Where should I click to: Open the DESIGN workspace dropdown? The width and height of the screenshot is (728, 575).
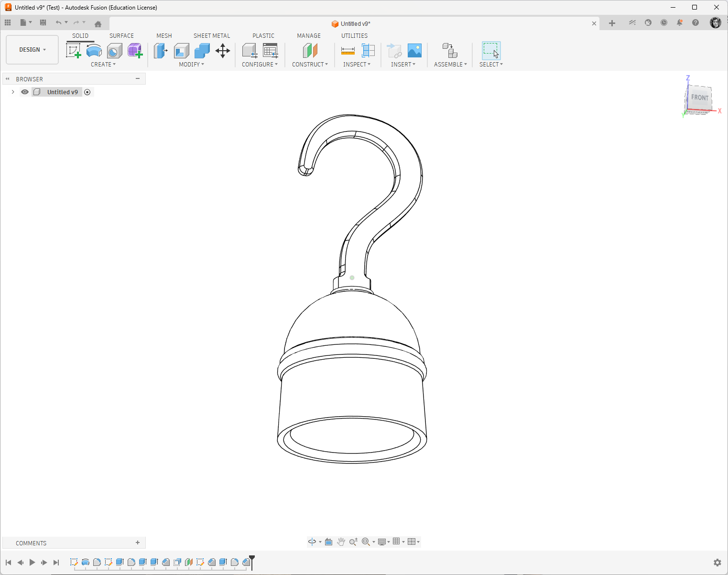33,50
